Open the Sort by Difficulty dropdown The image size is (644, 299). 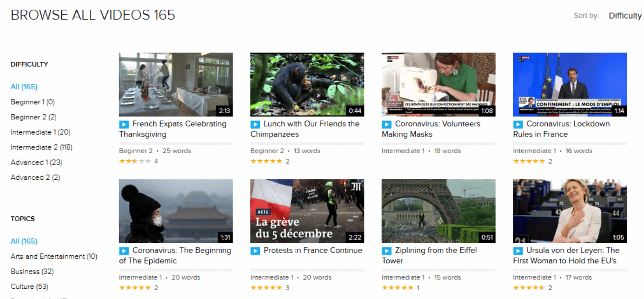pos(624,16)
